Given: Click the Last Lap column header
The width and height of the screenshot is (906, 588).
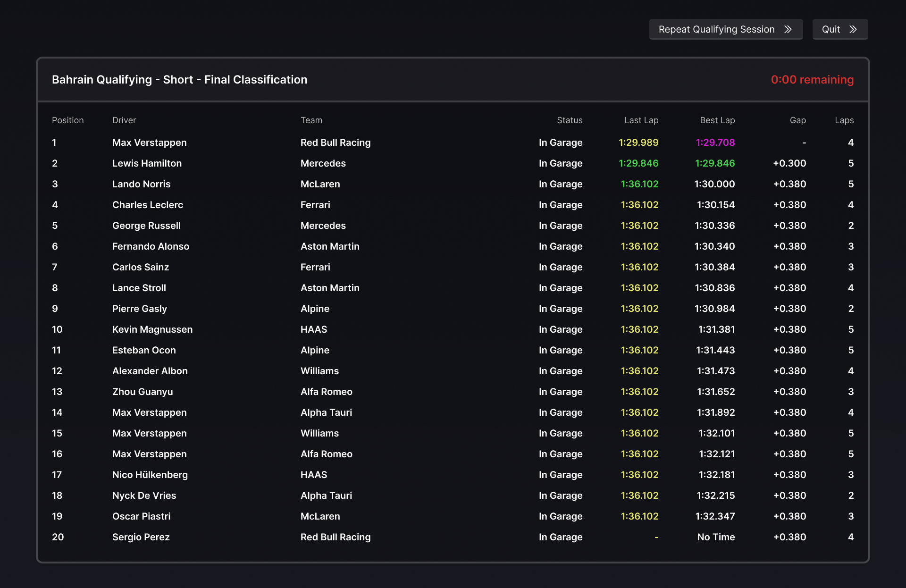Looking at the screenshot, I should [x=641, y=120].
